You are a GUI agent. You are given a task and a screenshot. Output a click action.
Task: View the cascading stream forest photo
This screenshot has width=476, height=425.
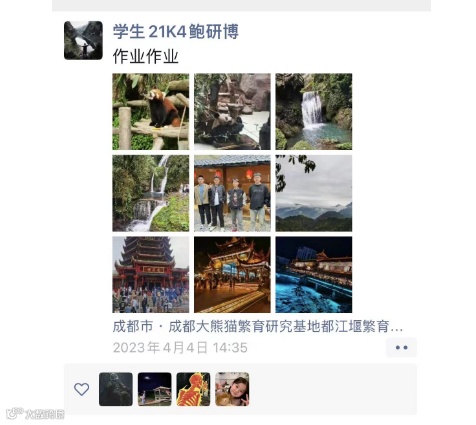click(x=151, y=193)
